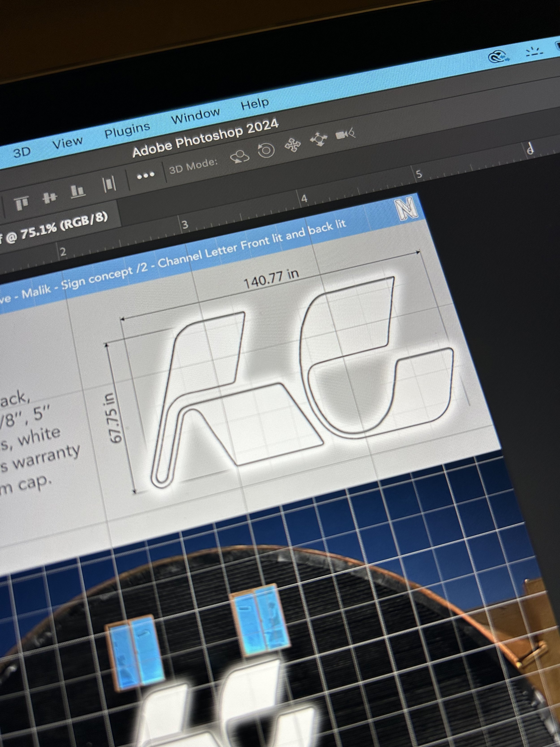
Task: Open the three-dot align and distribute options
Action: point(146,175)
